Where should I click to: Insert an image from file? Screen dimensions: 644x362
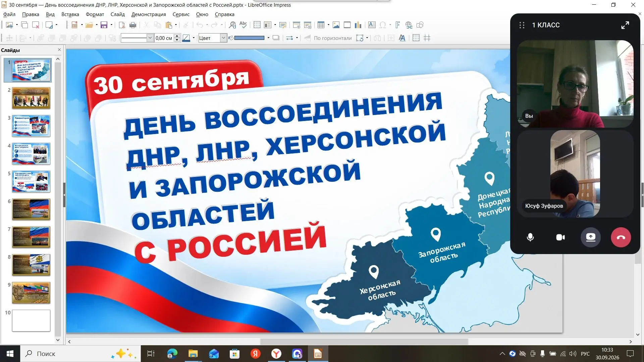click(336, 25)
